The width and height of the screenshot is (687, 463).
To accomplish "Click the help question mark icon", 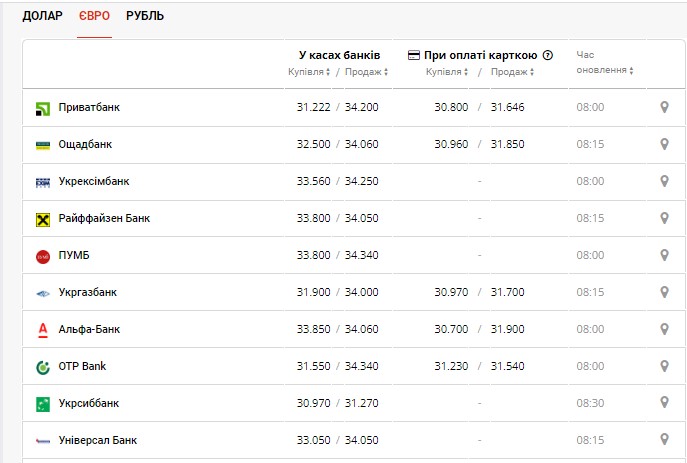I will pos(548,56).
